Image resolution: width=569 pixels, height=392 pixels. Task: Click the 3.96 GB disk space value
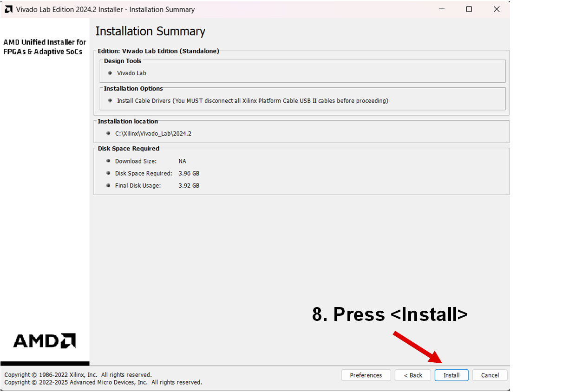click(189, 173)
